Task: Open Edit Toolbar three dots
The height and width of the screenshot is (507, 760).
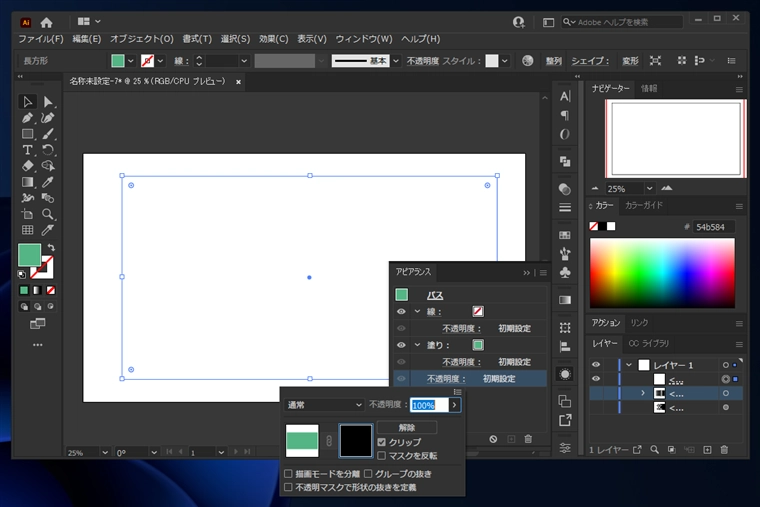Action: click(x=37, y=345)
